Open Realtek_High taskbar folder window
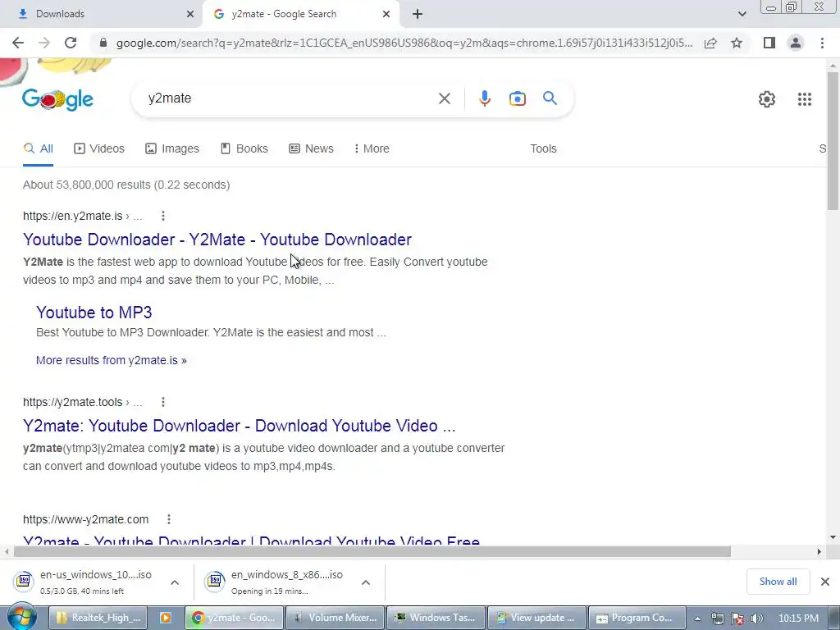840x630 pixels. click(98, 618)
